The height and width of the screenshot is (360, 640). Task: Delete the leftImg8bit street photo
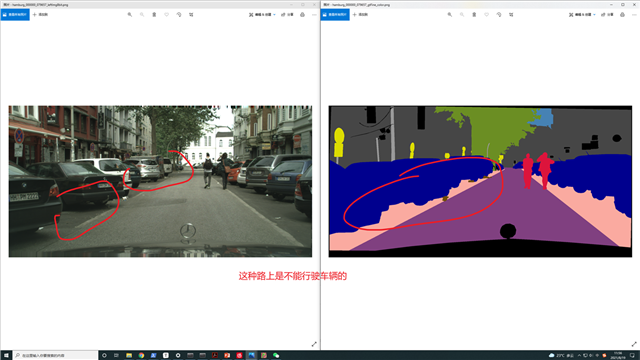(x=154, y=14)
